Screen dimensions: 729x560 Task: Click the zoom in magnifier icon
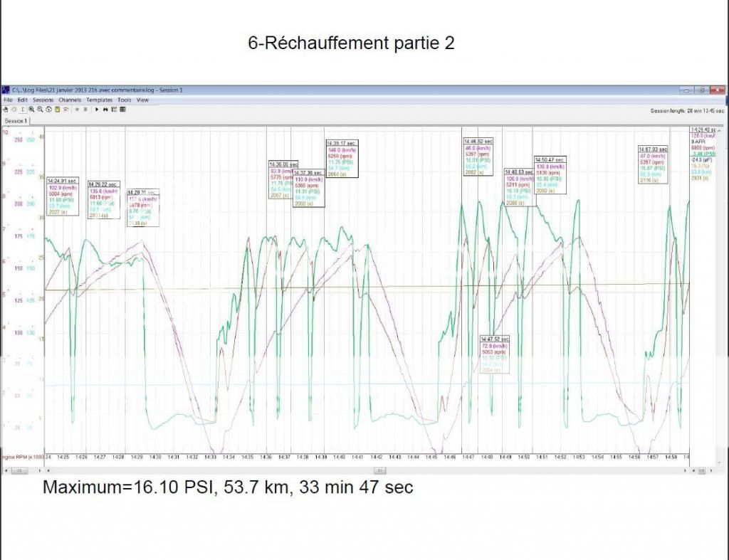pyautogui.click(x=32, y=110)
